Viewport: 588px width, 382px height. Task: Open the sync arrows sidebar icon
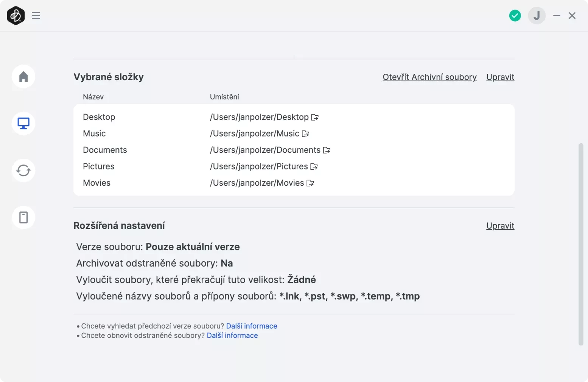(x=23, y=170)
